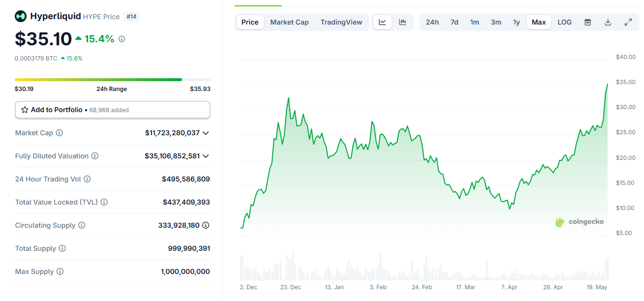Download the chart data
Screen dimensions: 644x301
click(x=608, y=22)
